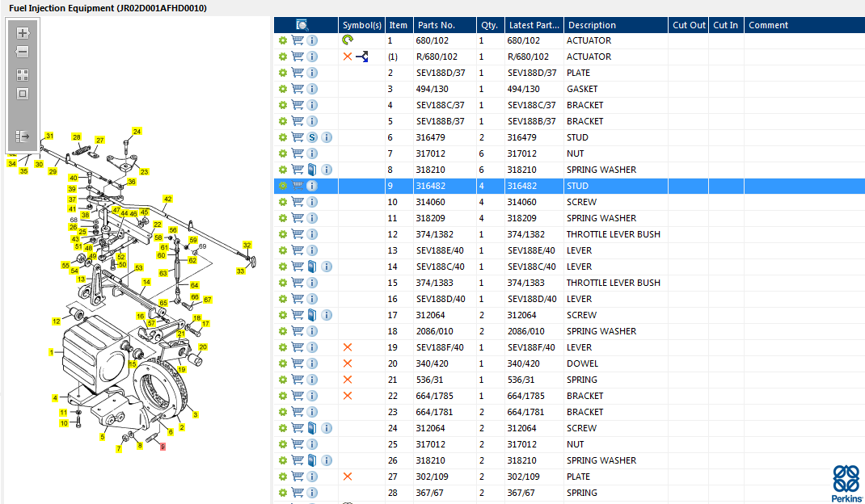Click red X symbol on LEVER SEV188F/40 row
Screen dimensions: 865x504
[x=348, y=347]
